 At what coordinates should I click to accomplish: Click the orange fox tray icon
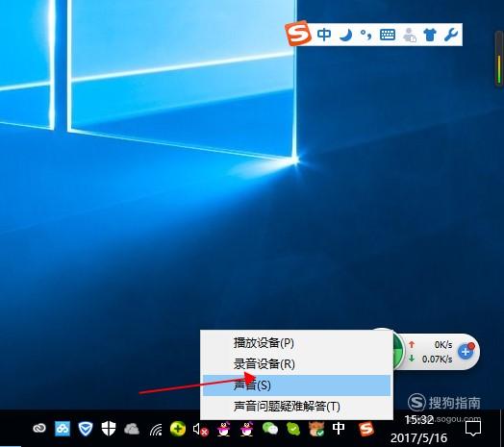coord(316,429)
